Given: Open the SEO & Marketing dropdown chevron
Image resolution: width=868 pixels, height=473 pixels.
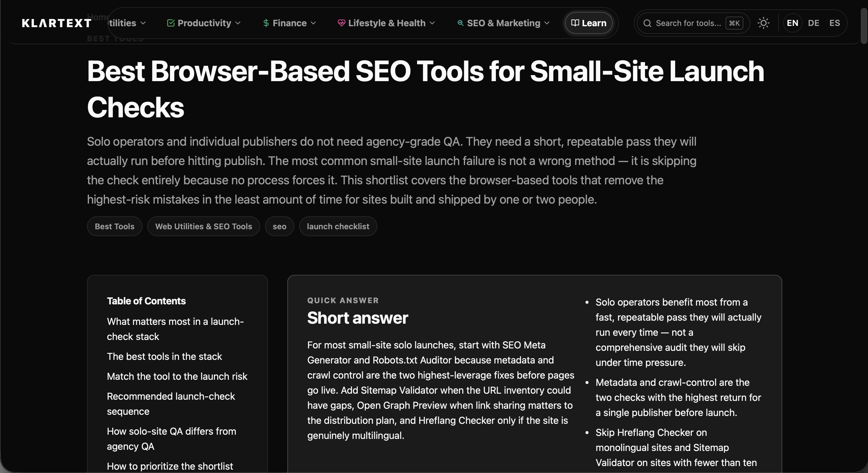Looking at the screenshot, I should coord(547,23).
